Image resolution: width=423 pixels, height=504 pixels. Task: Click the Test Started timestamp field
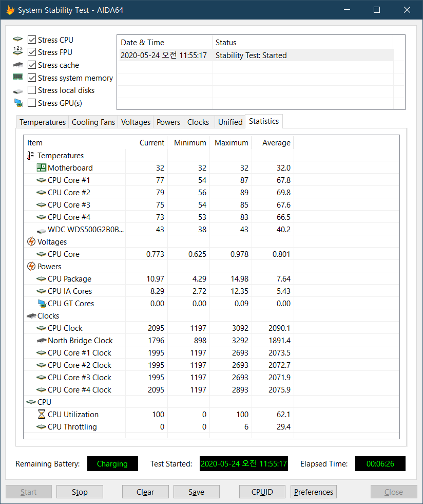tap(244, 463)
